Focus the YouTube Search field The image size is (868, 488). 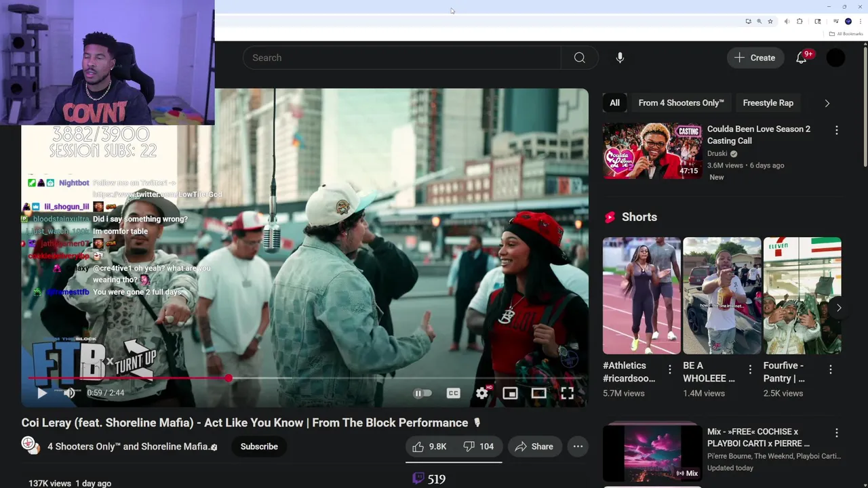401,58
